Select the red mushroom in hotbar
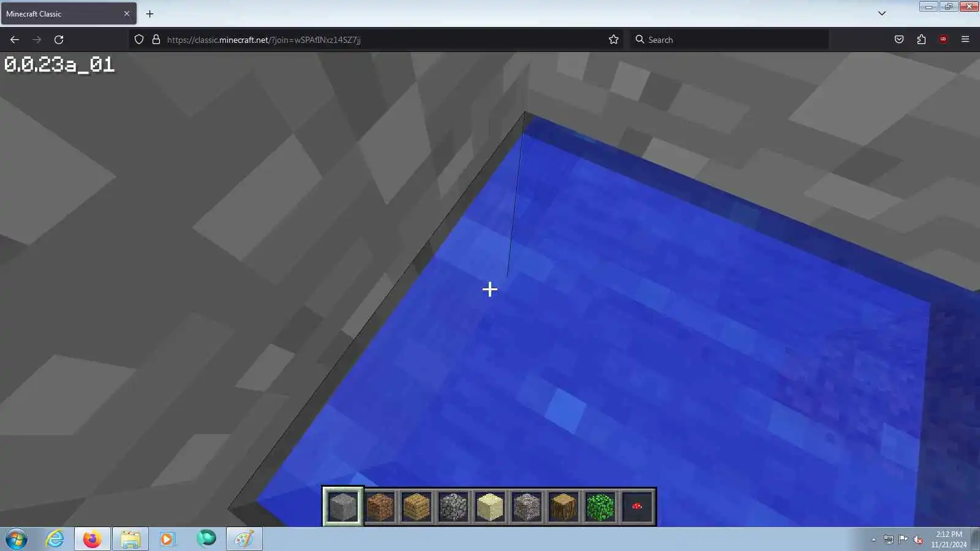The height and width of the screenshot is (551, 980). [x=637, y=507]
